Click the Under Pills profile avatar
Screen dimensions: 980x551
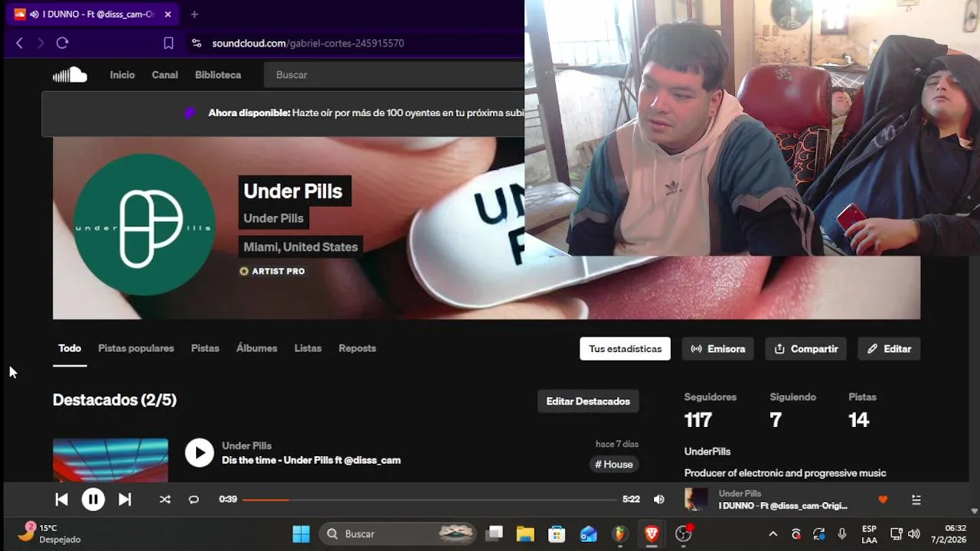click(x=144, y=225)
